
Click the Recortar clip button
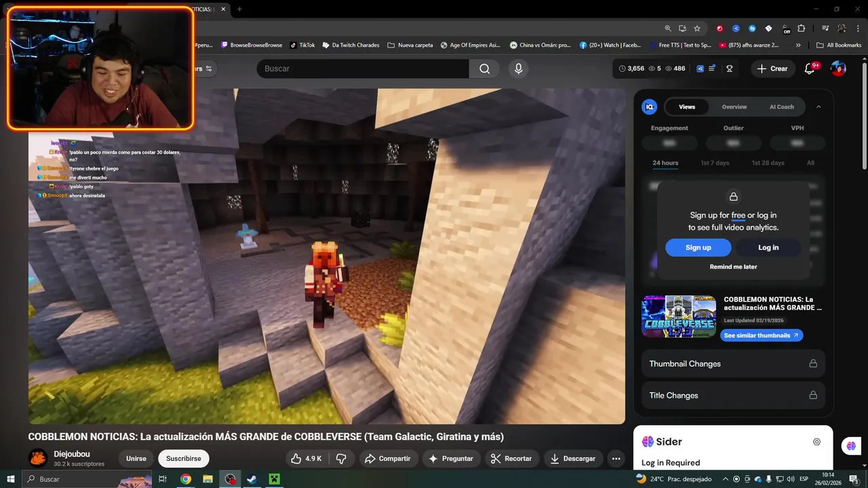(x=511, y=458)
